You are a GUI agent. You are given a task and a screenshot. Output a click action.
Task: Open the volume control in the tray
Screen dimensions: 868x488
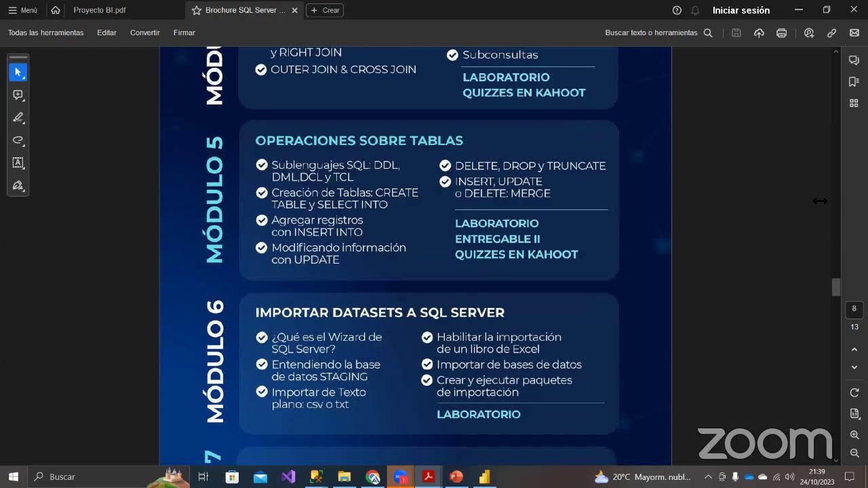coord(789,476)
